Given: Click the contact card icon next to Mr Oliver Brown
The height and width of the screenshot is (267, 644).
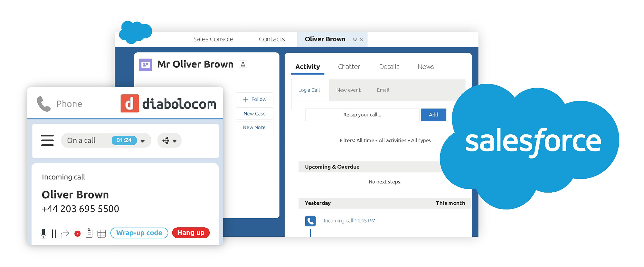Looking at the screenshot, I should [146, 65].
